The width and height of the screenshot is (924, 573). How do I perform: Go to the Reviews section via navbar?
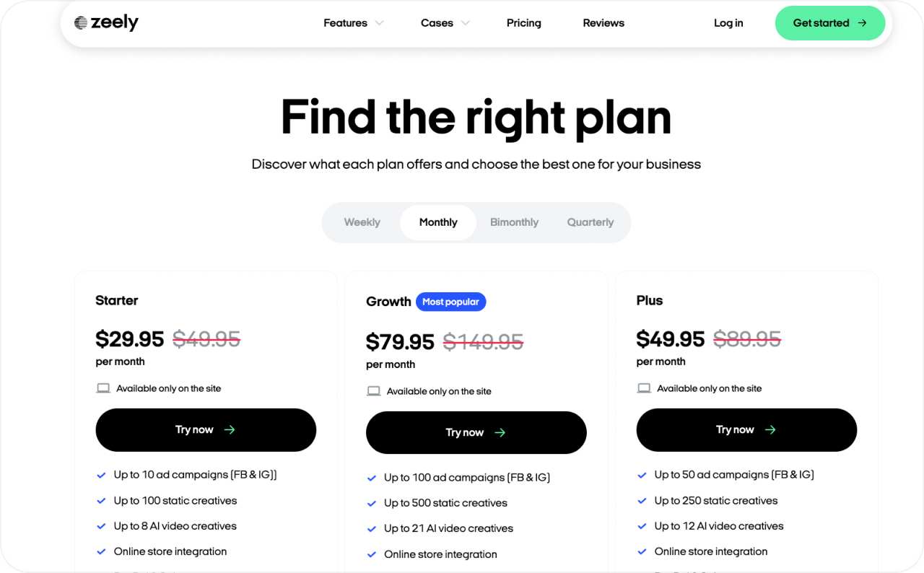[x=603, y=22]
